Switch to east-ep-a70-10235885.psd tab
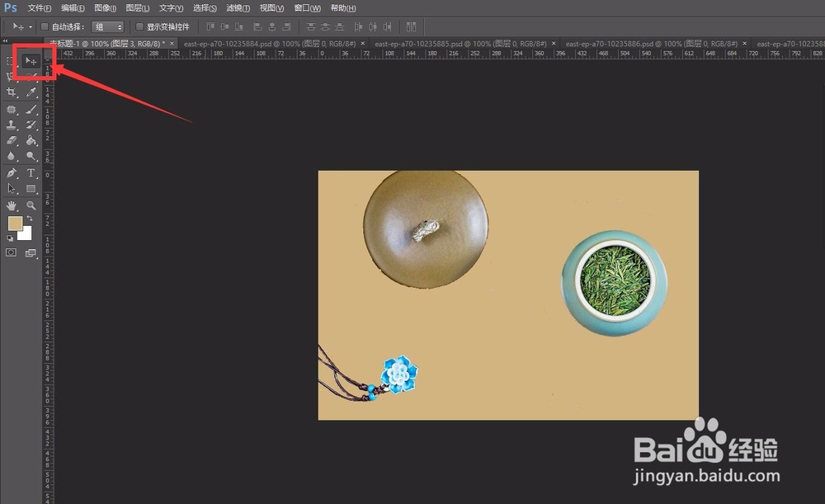Image resolution: width=825 pixels, height=504 pixels. tap(461, 44)
